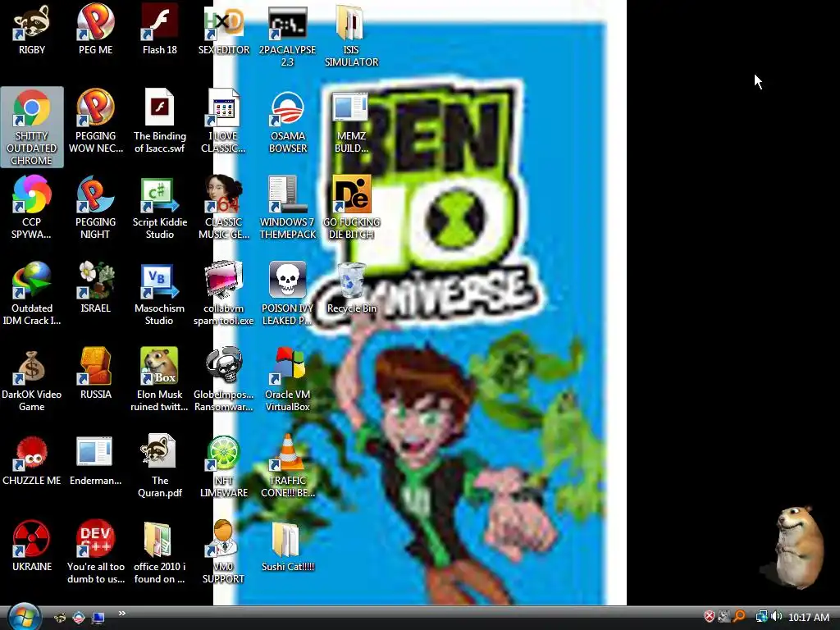Select the orange De application shortcut

[x=351, y=208]
